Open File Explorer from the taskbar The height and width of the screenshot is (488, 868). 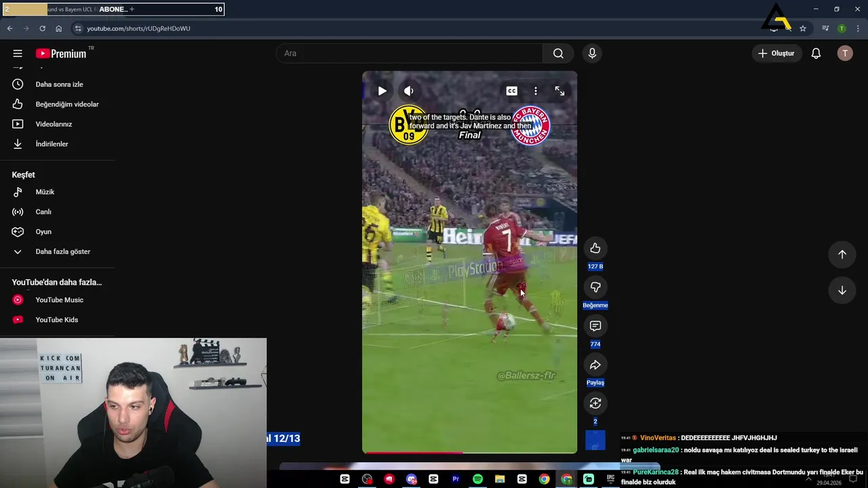(x=500, y=479)
